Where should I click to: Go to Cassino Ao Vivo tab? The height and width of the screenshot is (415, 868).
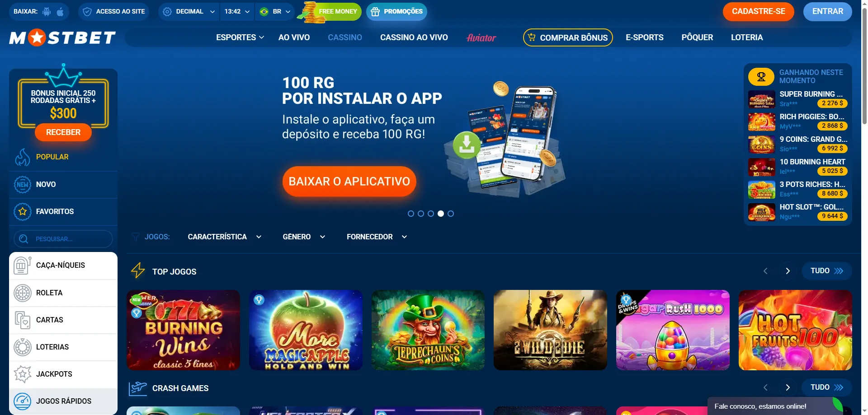click(414, 37)
